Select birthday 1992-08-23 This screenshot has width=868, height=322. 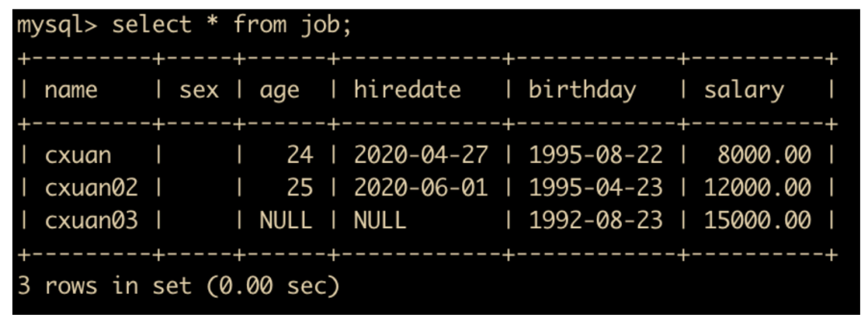(x=595, y=220)
